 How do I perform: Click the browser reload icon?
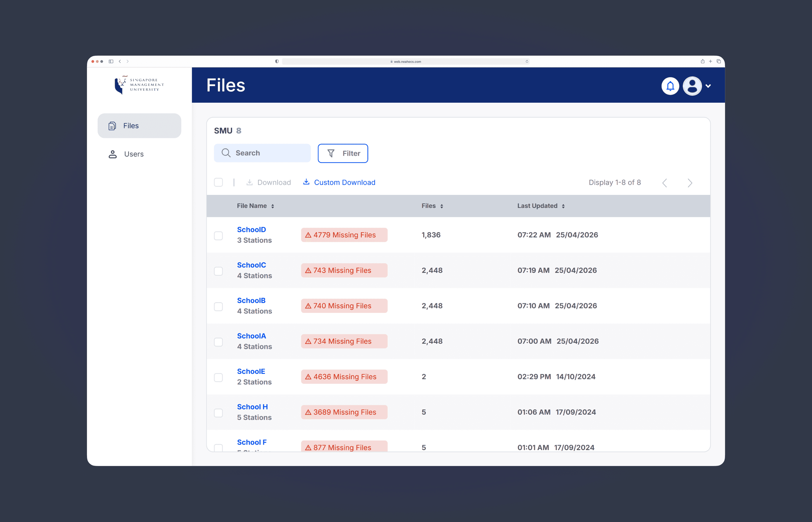pos(527,61)
